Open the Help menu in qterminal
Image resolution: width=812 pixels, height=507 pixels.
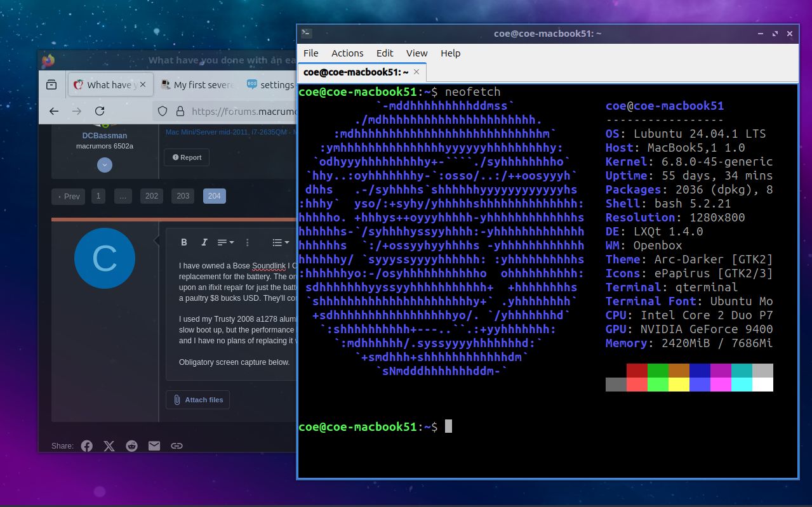pyautogui.click(x=450, y=53)
